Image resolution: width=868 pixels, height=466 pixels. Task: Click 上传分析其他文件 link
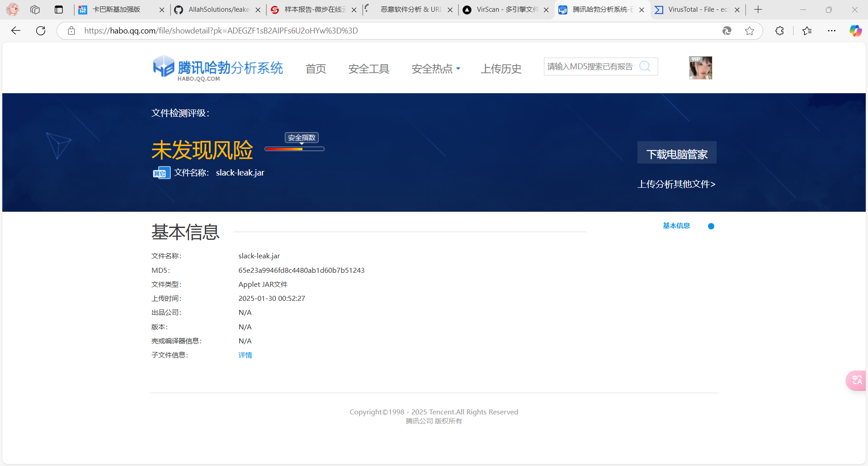(x=676, y=184)
